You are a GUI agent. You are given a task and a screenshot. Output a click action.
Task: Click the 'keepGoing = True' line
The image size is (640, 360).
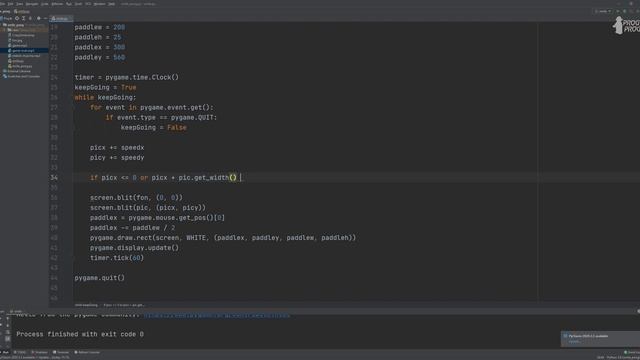coord(105,87)
